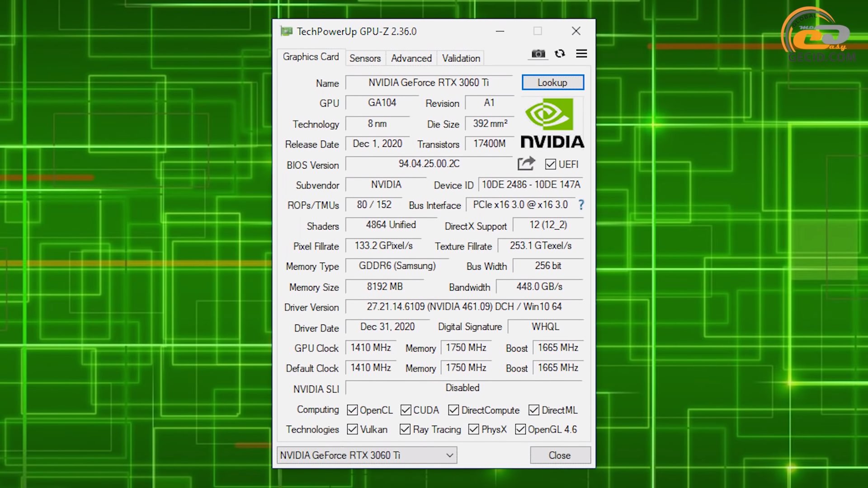
Task: Click the Shaders field 4864 Unified
Action: tap(391, 225)
